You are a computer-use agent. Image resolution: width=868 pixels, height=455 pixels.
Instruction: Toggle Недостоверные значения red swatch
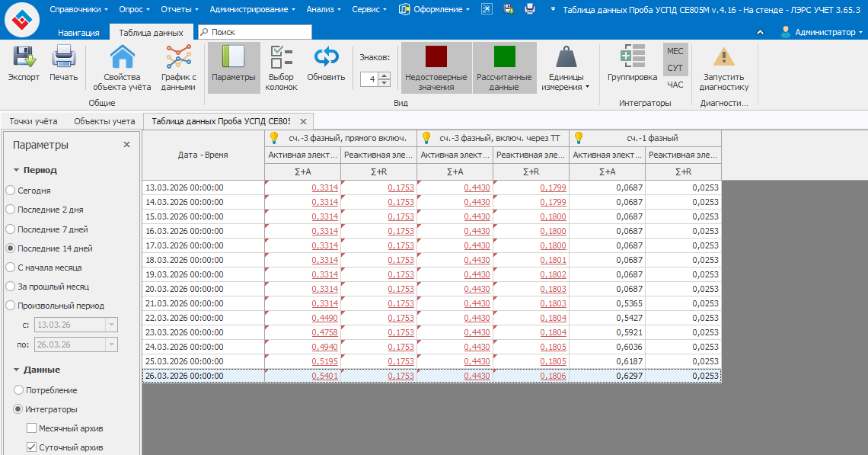point(436,58)
